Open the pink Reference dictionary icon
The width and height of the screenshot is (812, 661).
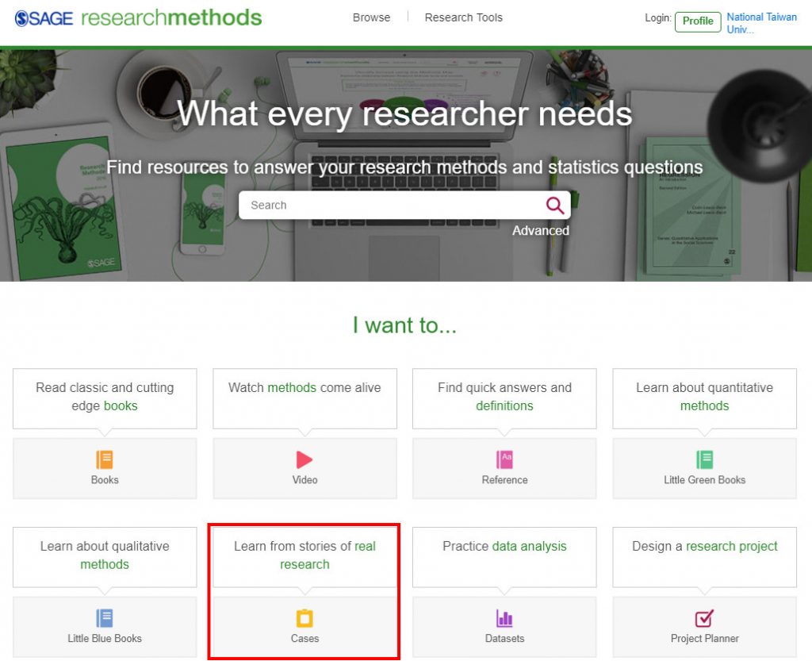point(504,459)
